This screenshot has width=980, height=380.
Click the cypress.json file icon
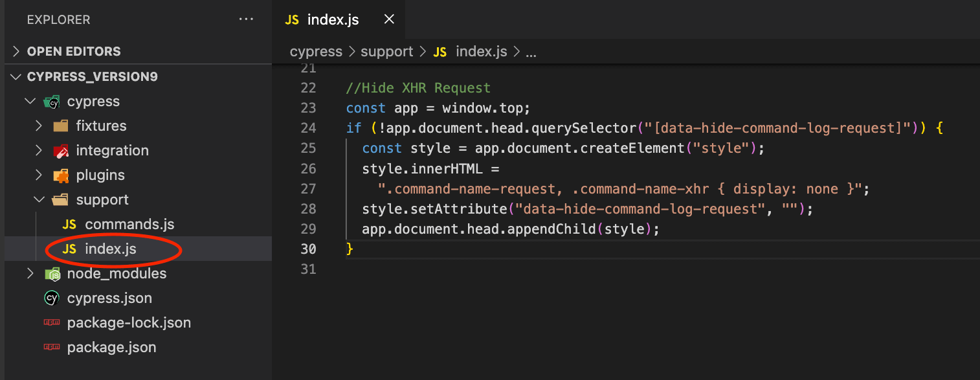pos(52,298)
